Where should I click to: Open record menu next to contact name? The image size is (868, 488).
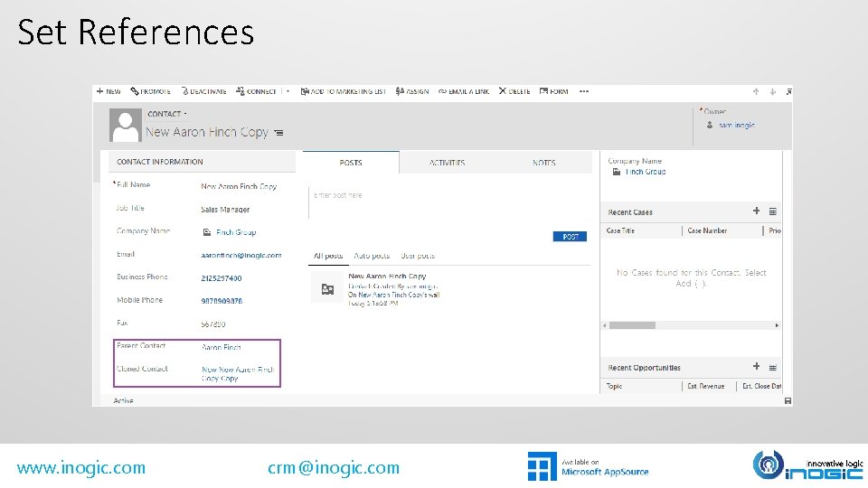[x=278, y=133]
